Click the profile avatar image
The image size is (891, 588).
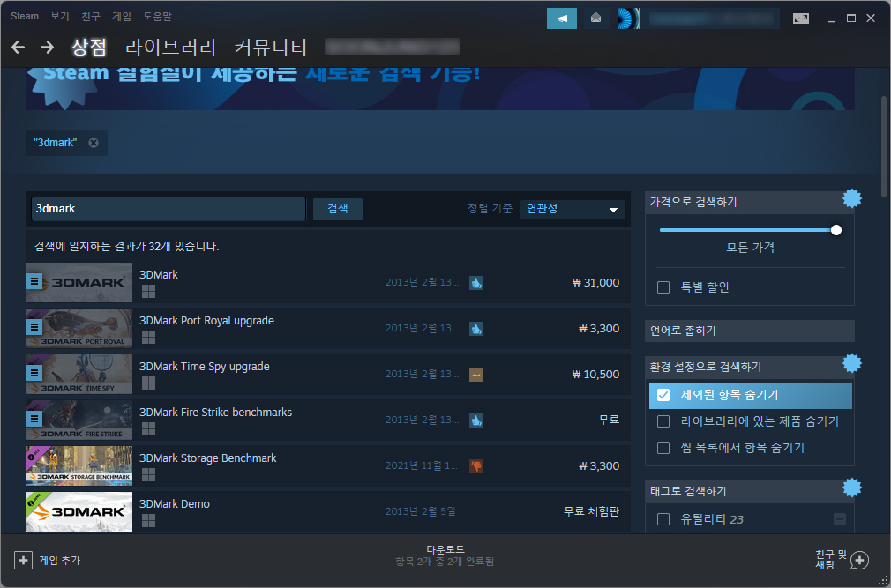(628, 19)
